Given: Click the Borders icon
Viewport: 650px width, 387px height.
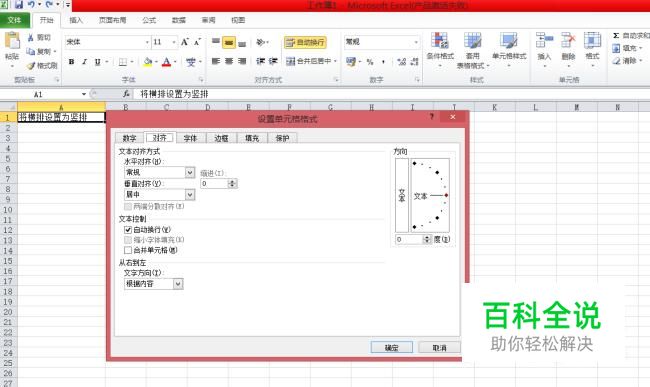Looking at the screenshot, I should [123, 62].
